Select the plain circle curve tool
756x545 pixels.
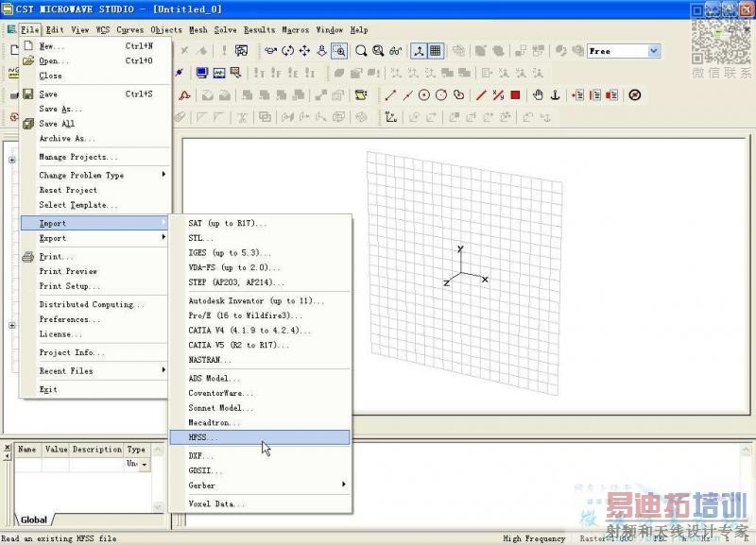(x=441, y=95)
